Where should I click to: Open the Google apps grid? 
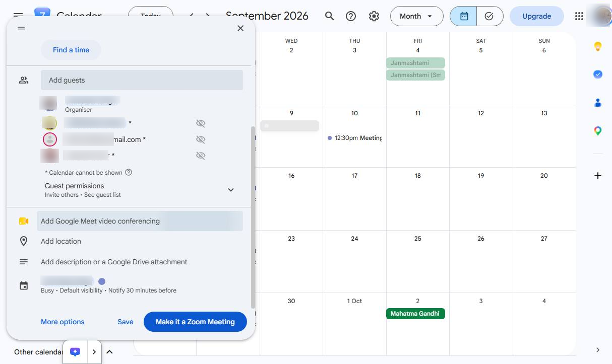pos(579,16)
